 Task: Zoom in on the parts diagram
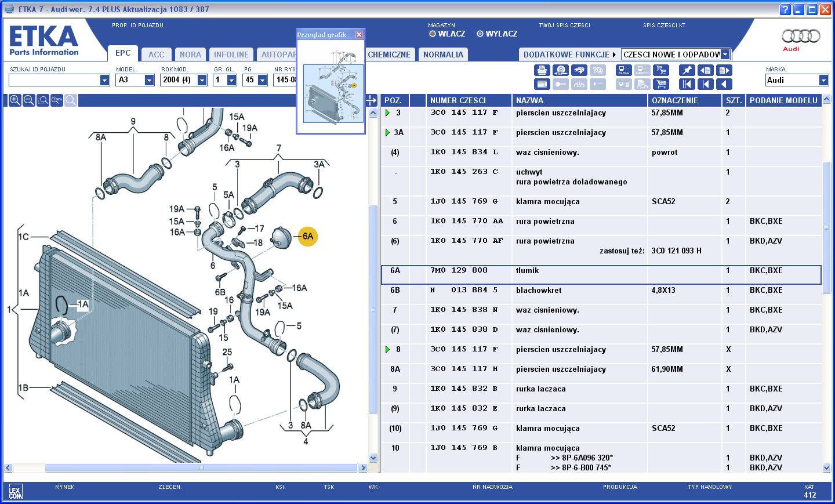coord(15,100)
